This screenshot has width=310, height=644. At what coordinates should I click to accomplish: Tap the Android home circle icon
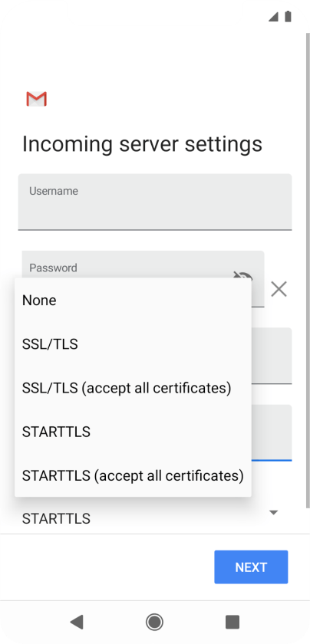(154, 622)
